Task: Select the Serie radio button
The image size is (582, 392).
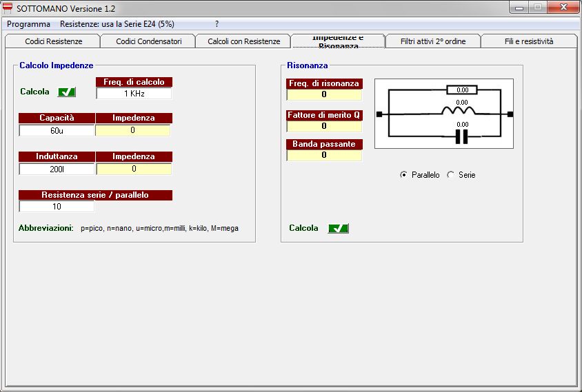Action: pos(451,175)
